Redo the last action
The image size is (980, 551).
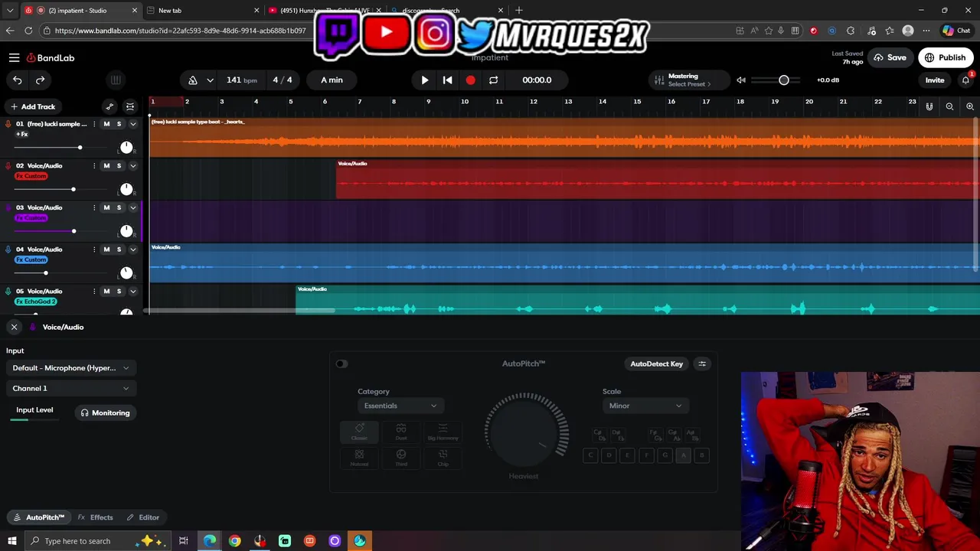tap(40, 80)
